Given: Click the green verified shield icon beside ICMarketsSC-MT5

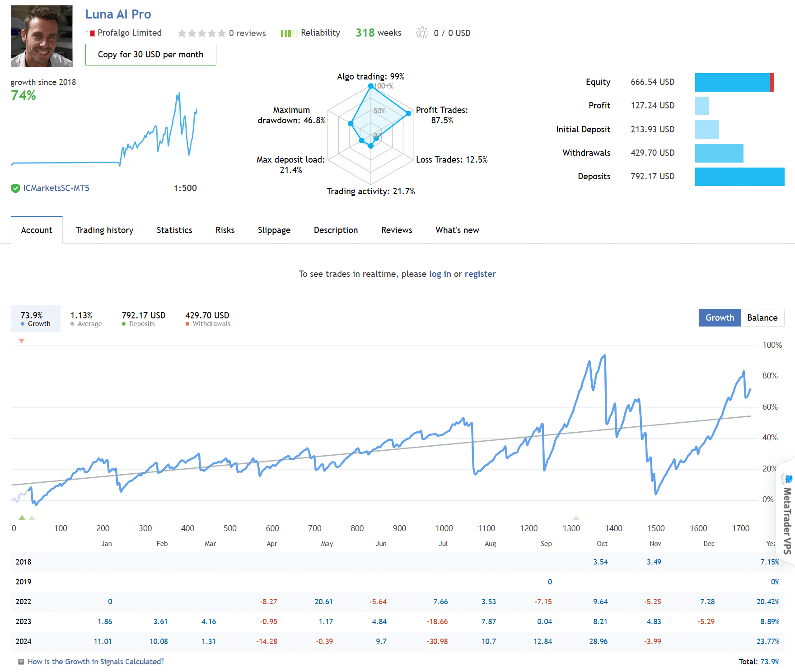Looking at the screenshot, I should 15,188.
